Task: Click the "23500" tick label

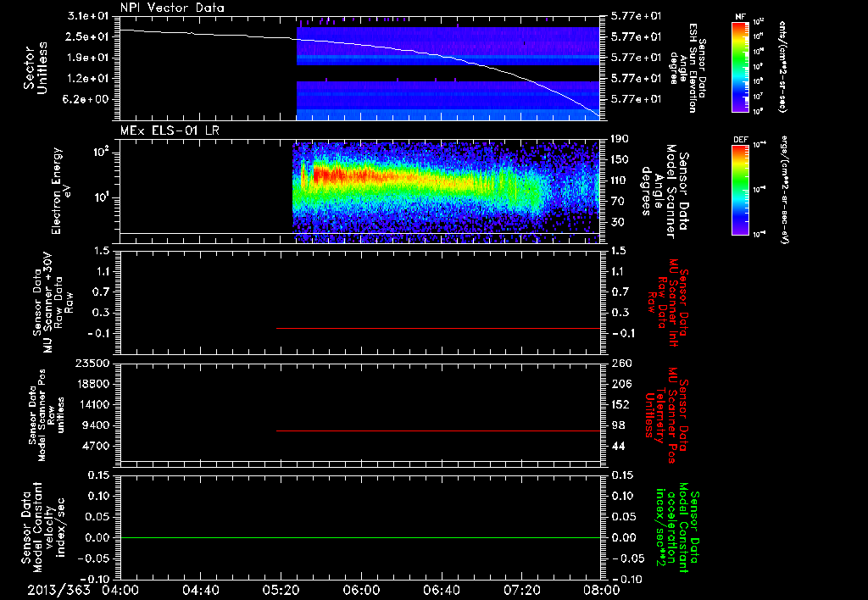Action: pyautogui.click(x=93, y=363)
